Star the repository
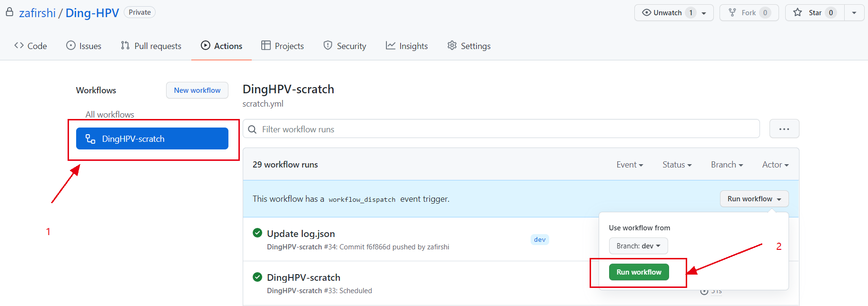 pos(815,13)
